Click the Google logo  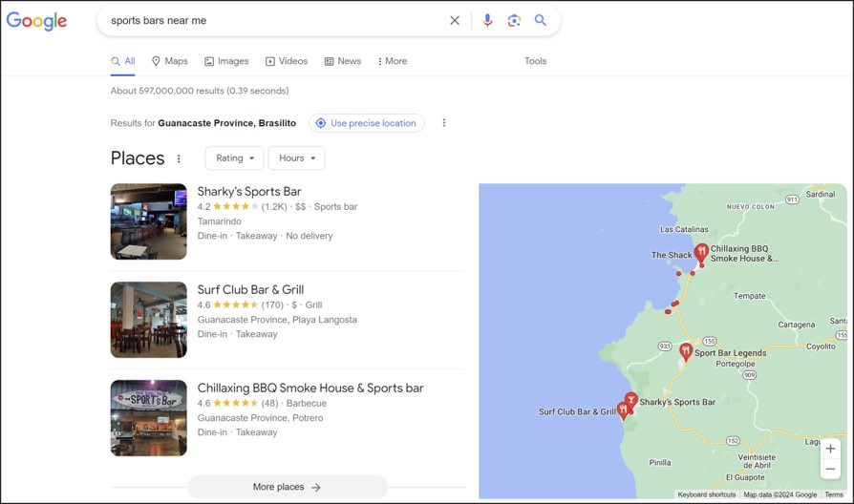[37, 21]
